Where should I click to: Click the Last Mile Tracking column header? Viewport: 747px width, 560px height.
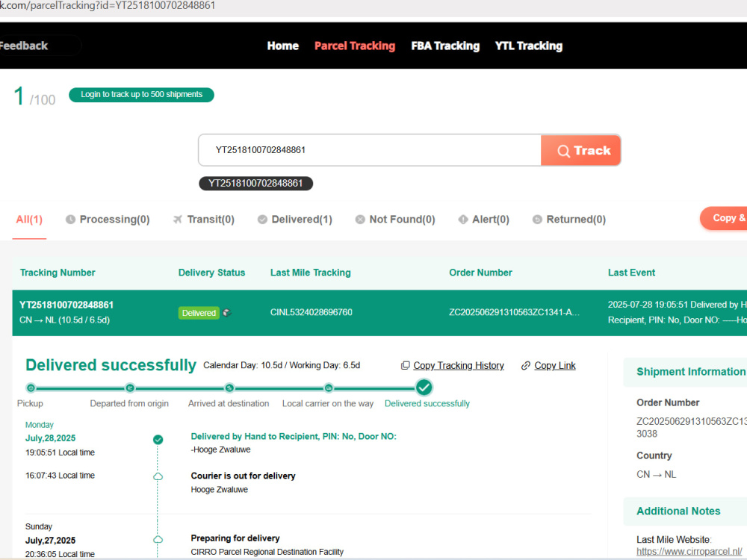(x=311, y=273)
